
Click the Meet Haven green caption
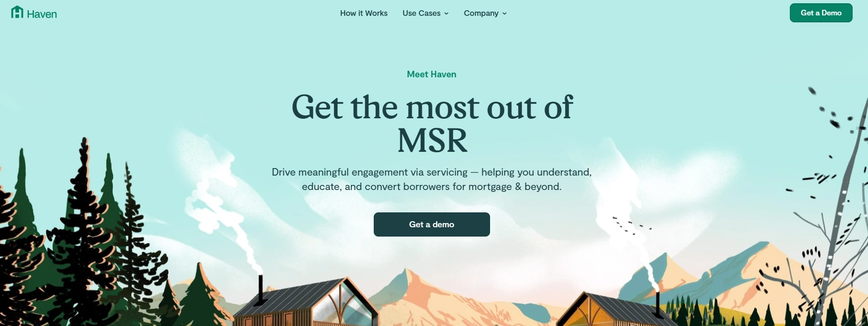click(x=431, y=75)
